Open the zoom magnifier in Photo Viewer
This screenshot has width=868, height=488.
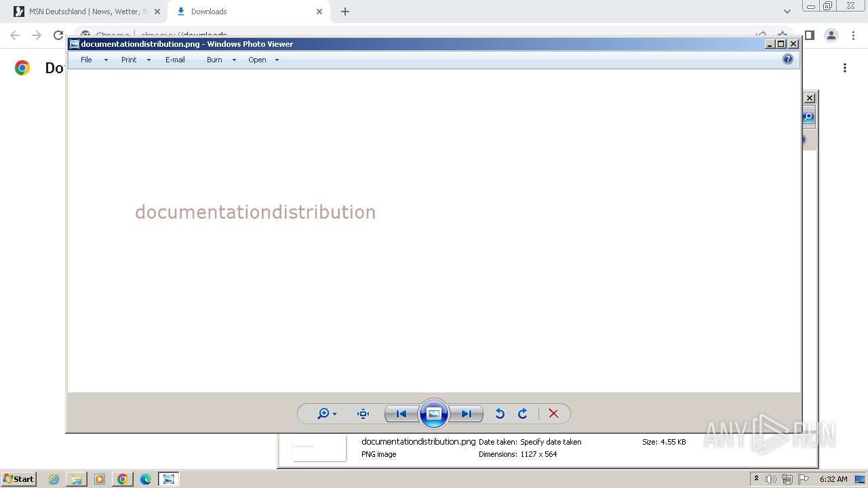tap(327, 413)
